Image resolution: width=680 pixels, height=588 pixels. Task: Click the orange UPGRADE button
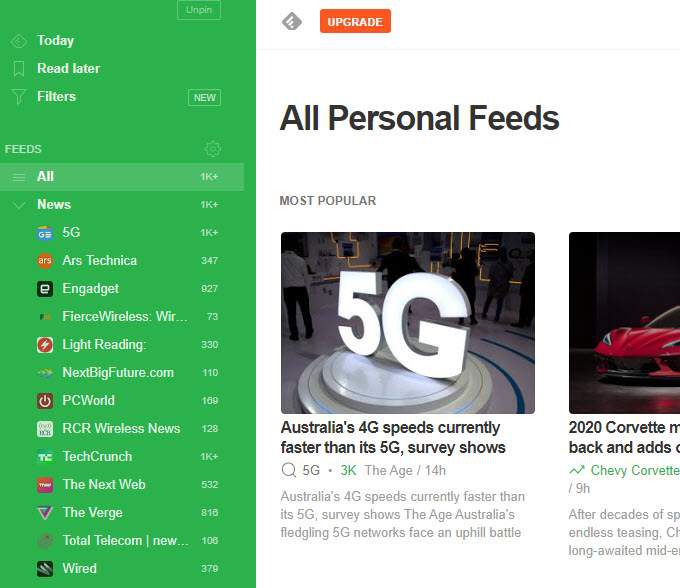(x=355, y=21)
